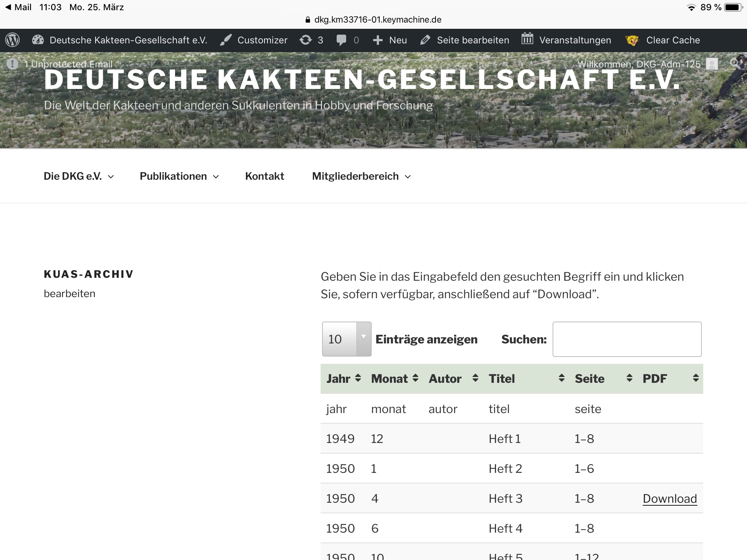Screen dimensions: 747x560
Task: Click the plus icon next to Neu
Action: (378, 40)
